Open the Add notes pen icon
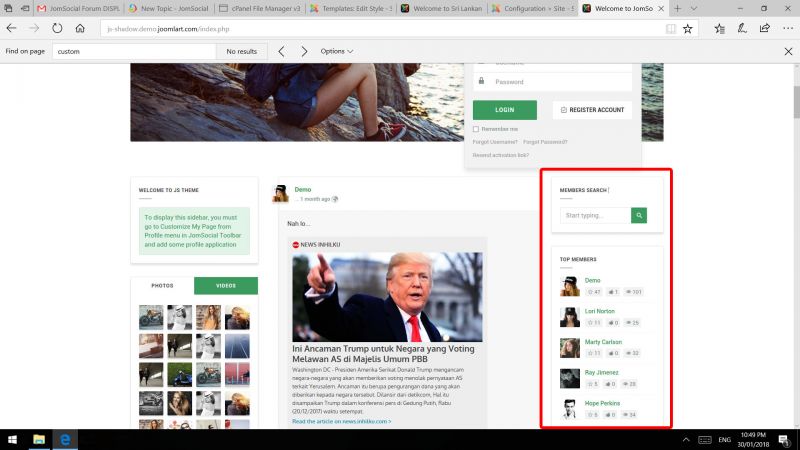This screenshot has width=800, height=450. (742, 29)
